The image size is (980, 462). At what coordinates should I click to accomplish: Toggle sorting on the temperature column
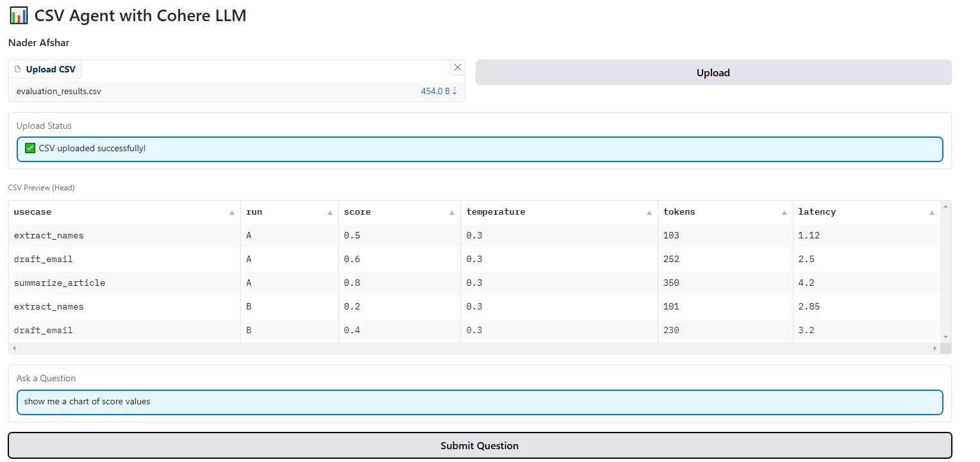(x=649, y=211)
